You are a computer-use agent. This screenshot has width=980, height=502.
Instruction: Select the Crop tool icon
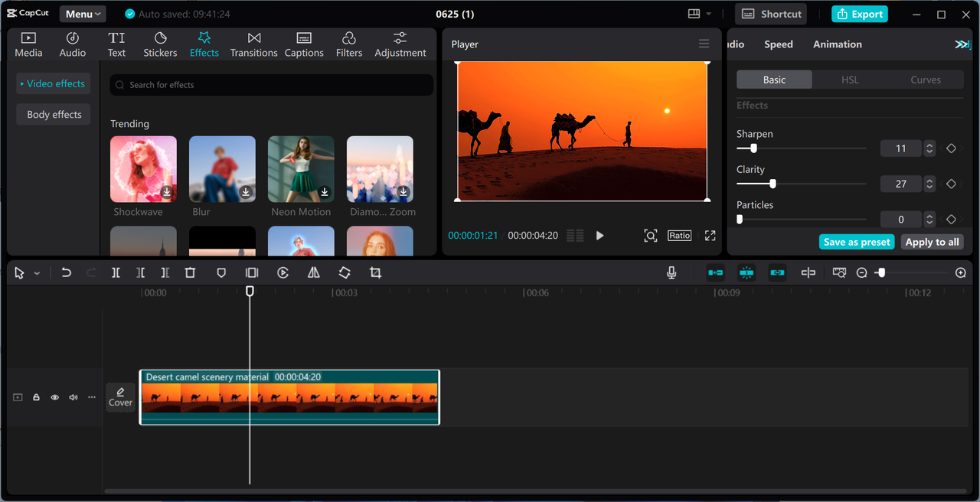coord(375,272)
